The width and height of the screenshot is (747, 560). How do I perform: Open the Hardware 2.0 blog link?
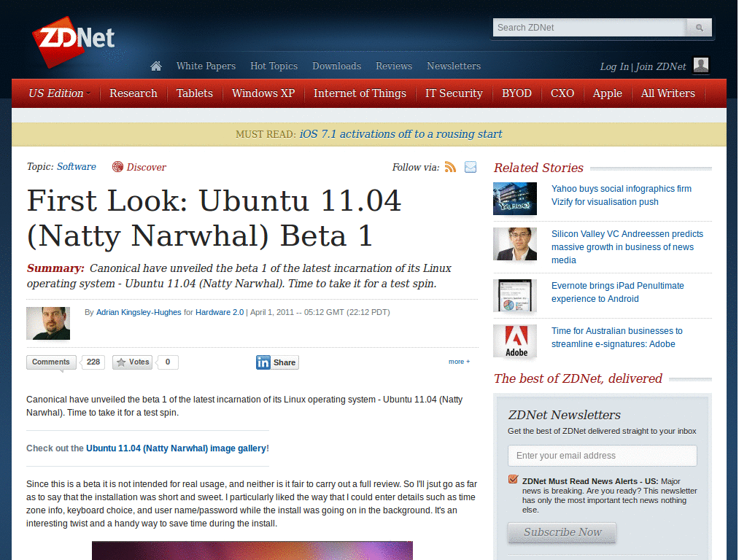[x=220, y=312]
